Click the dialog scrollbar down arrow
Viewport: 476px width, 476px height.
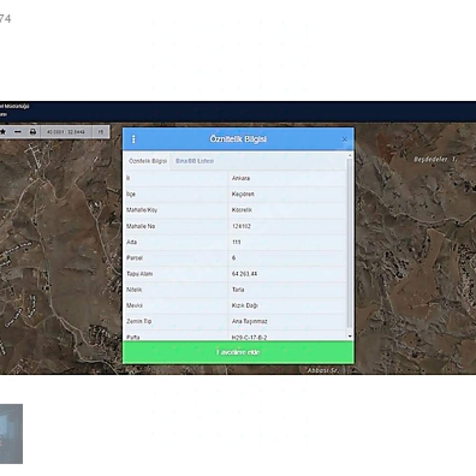[x=350, y=337]
